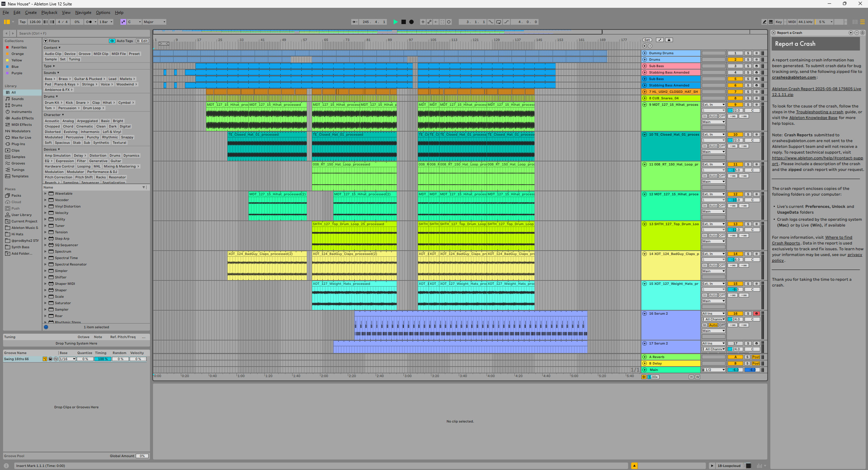Toggle Draw Mode pencil icon
868x470 pixels.
[764, 22]
